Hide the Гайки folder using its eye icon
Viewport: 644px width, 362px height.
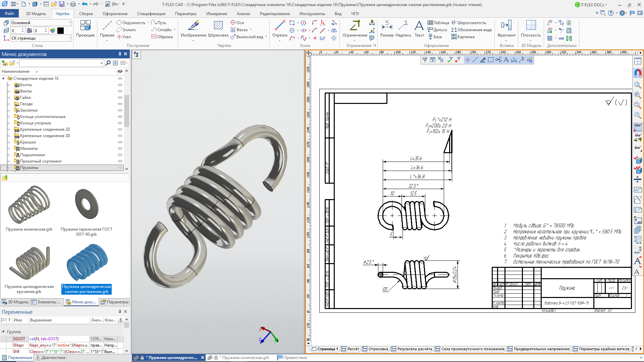(x=120, y=98)
